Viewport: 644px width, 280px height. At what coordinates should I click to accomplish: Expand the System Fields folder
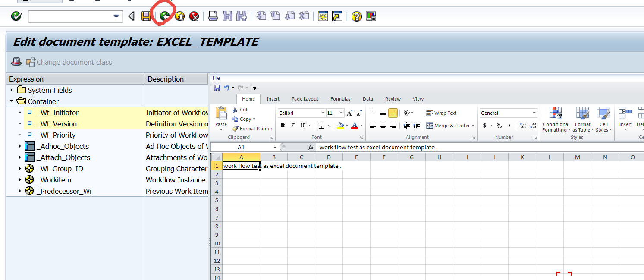pyautogui.click(x=12, y=90)
